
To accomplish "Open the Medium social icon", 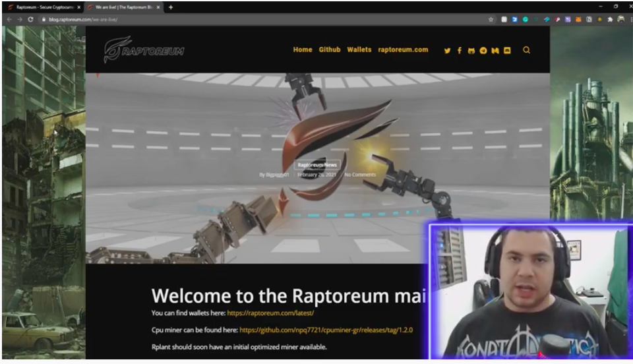I will point(495,50).
